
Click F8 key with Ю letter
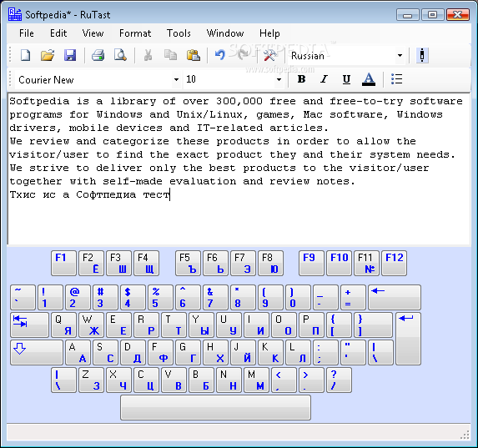[270, 263]
